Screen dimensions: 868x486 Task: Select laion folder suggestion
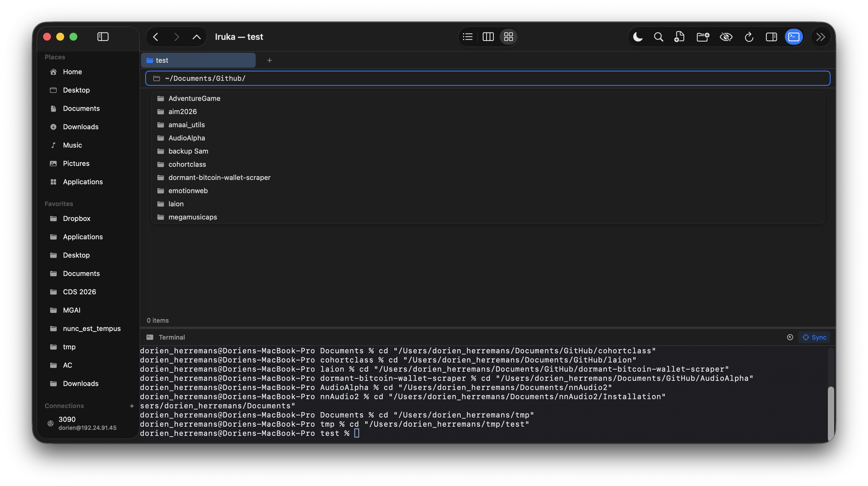point(488,204)
